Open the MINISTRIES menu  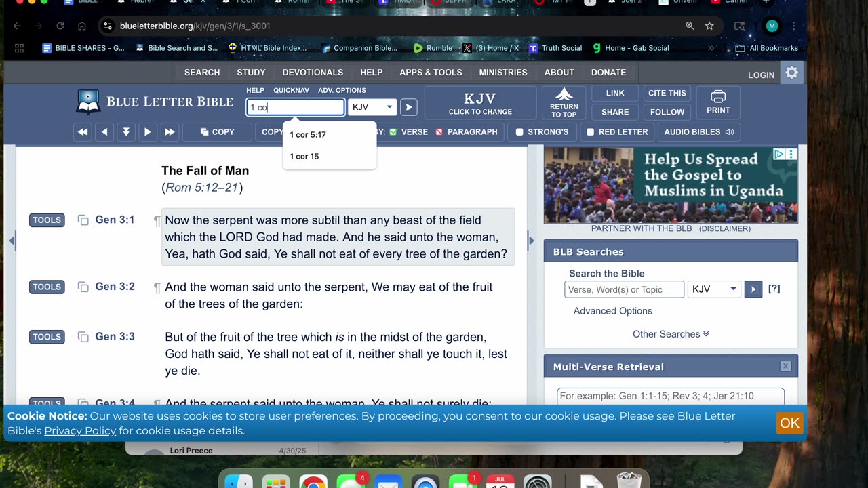pos(505,73)
